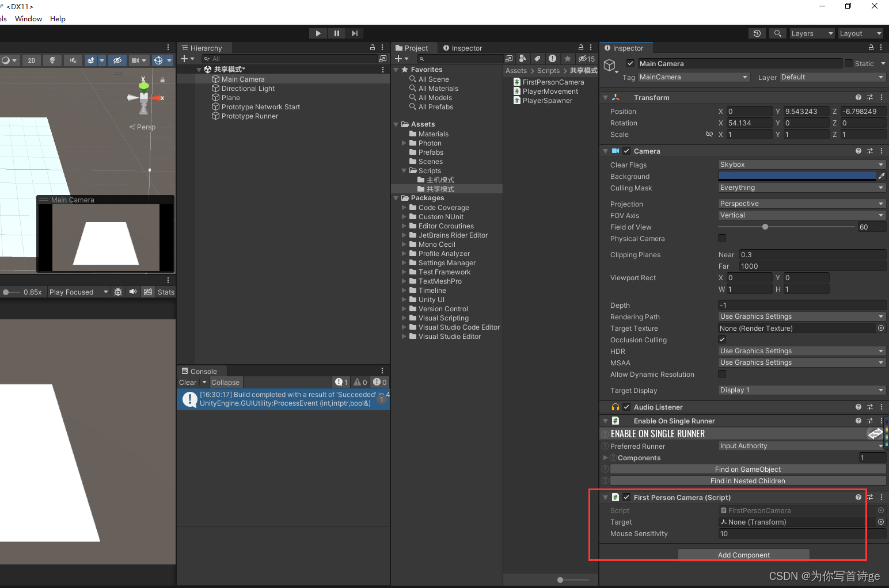Toggle Game view frame debugger bug icon
This screenshot has width=889, height=588.
pyautogui.click(x=118, y=292)
